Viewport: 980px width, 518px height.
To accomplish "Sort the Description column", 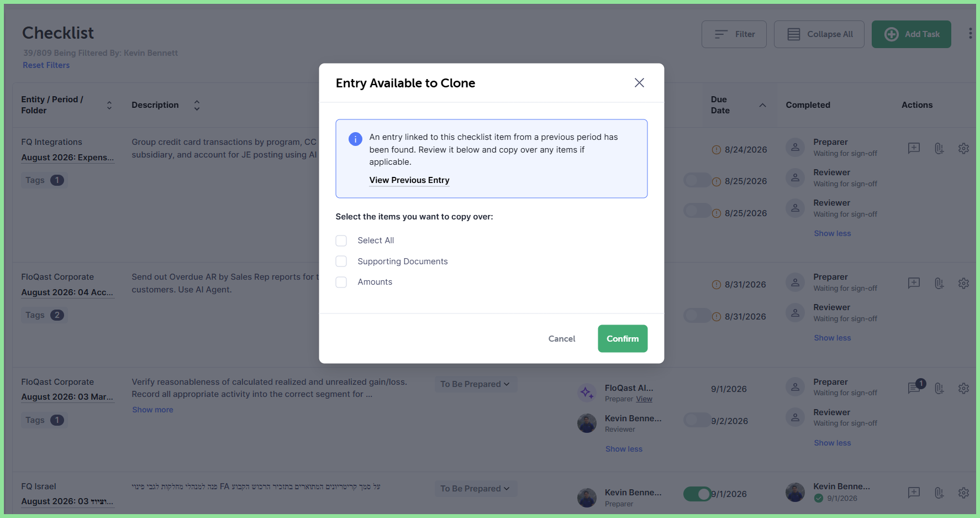I will tap(197, 105).
